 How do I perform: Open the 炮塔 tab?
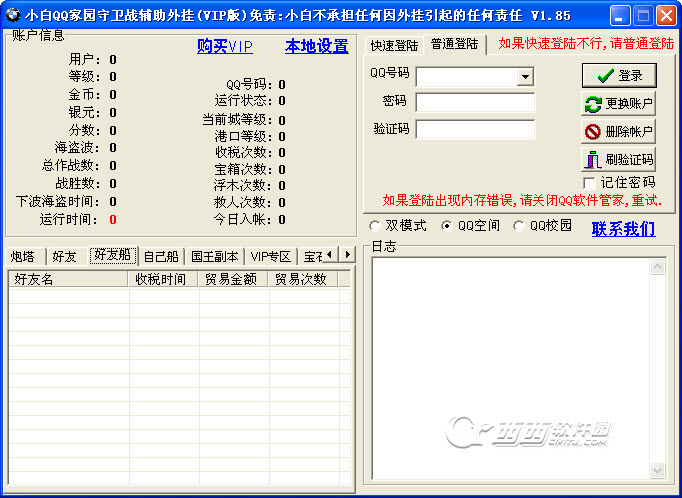tap(25, 257)
